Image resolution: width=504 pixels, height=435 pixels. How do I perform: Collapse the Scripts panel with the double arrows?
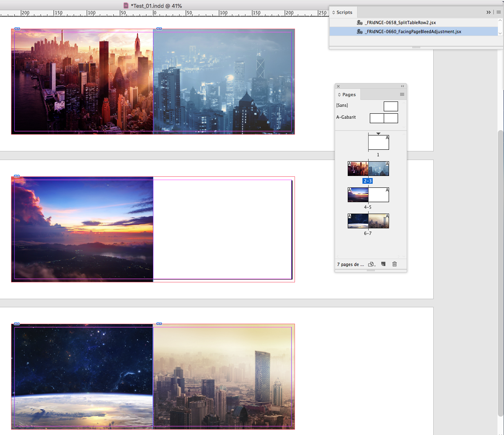tap(488, 12)
